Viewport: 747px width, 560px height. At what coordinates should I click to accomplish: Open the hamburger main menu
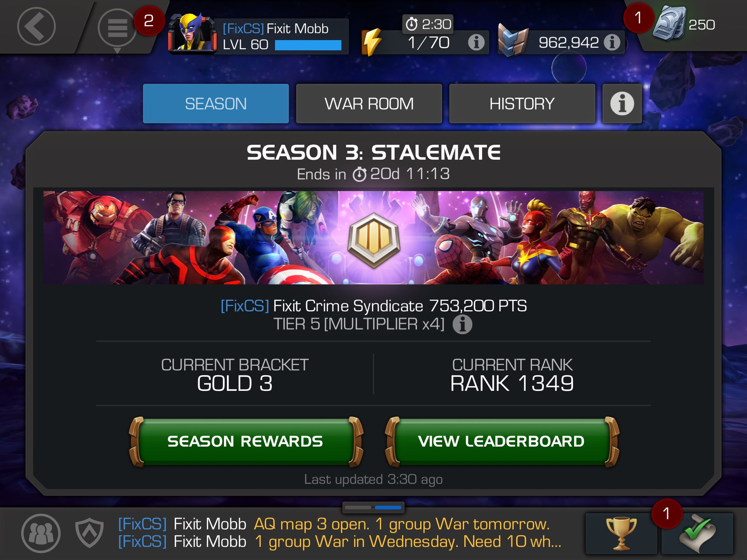pyautogui.click(x=117, y=28)
